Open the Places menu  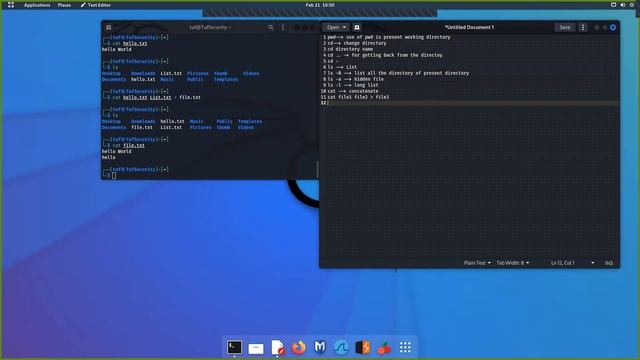click(x=64, y=5)
